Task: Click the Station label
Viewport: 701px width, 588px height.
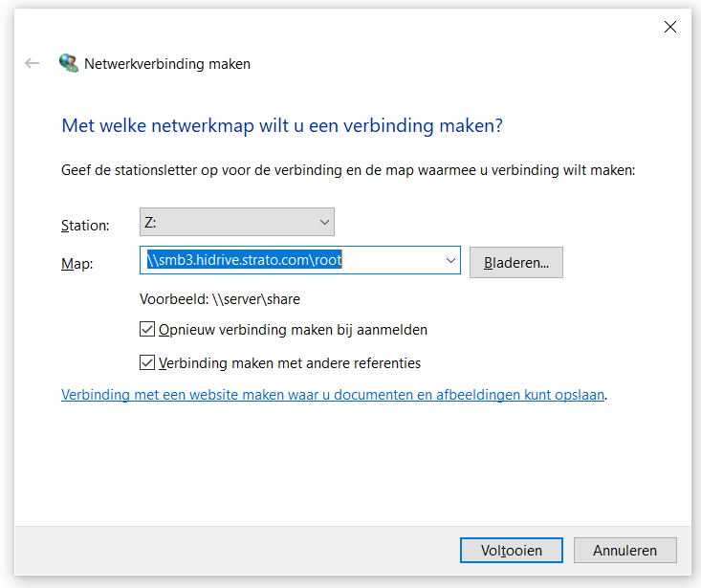Action: (x=85, y=226)
